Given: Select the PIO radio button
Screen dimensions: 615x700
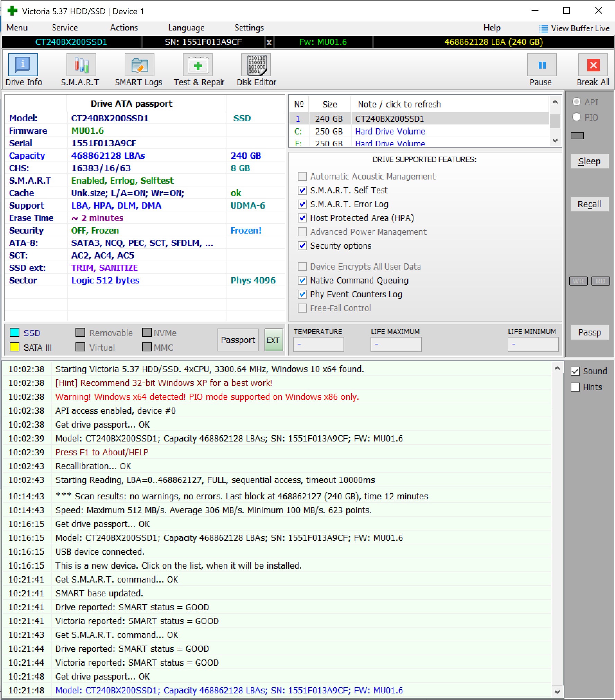Looking at the screenshot, I should [x=577, y=117].
